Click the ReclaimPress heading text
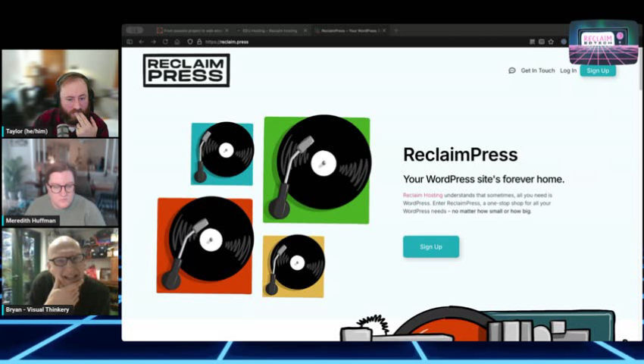 (461, 155)
